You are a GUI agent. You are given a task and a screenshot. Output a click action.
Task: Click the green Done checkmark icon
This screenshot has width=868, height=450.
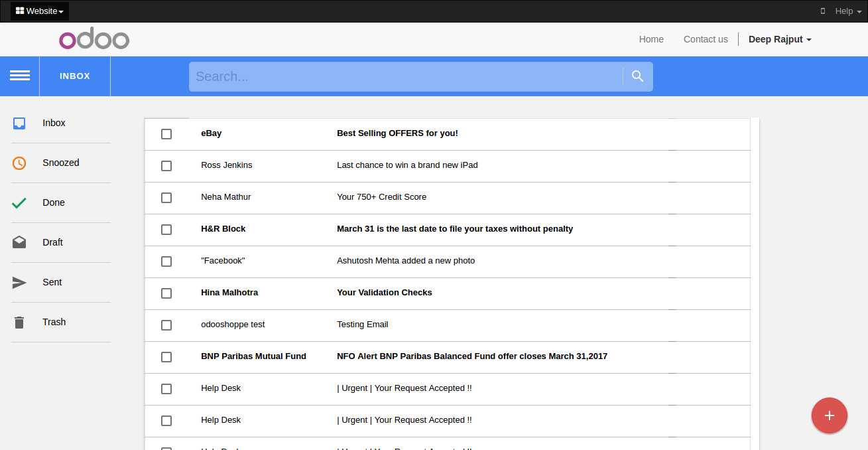(x=19, y=203)
